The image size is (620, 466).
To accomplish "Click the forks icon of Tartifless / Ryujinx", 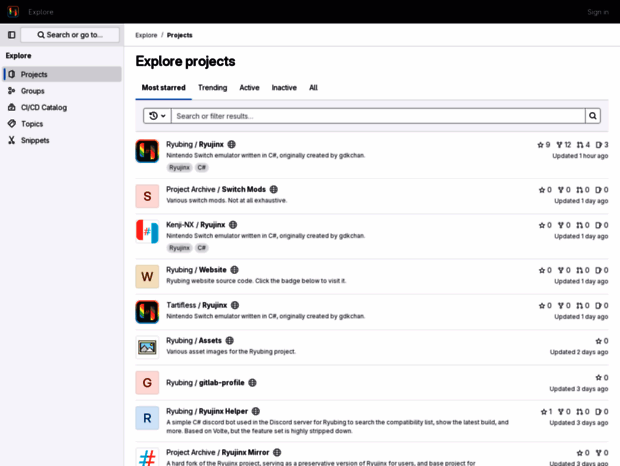I will (561, 306).
